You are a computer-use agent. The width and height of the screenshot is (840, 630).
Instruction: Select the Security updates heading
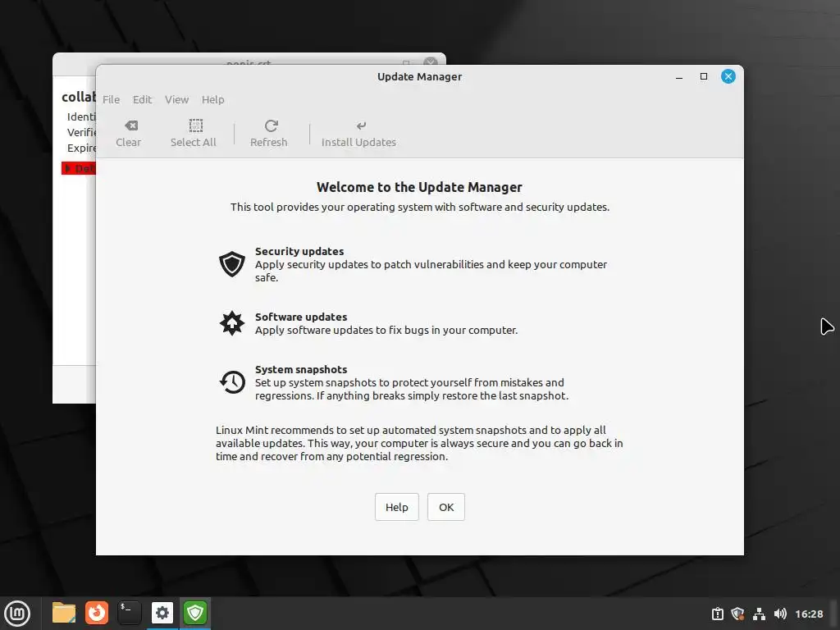click(x=299, y=251)
